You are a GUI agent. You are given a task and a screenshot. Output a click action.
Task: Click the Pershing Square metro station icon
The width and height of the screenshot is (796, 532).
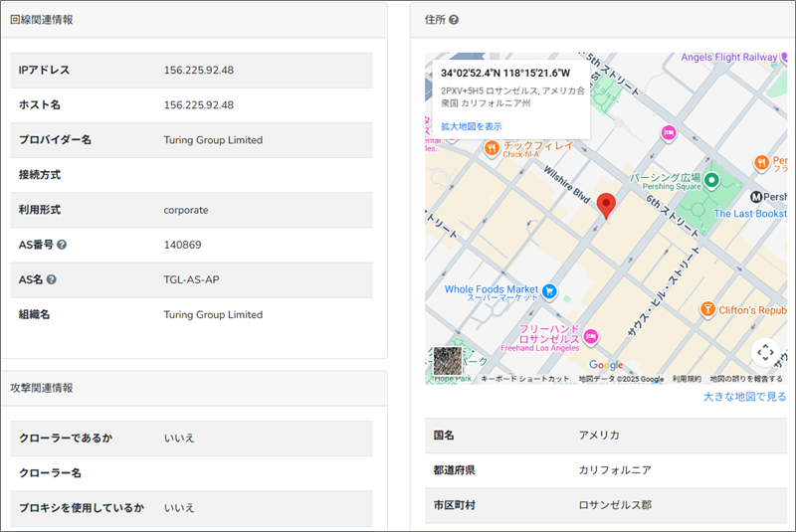coord(758,197)
